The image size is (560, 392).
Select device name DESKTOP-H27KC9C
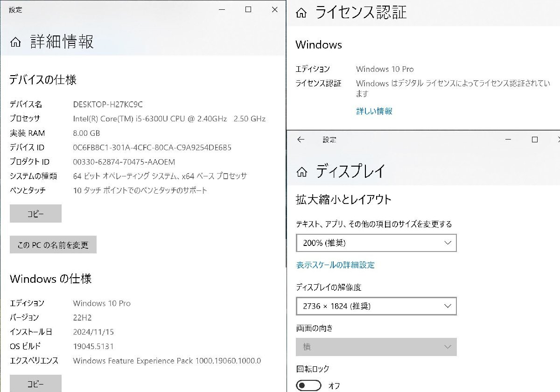[108, 104]
